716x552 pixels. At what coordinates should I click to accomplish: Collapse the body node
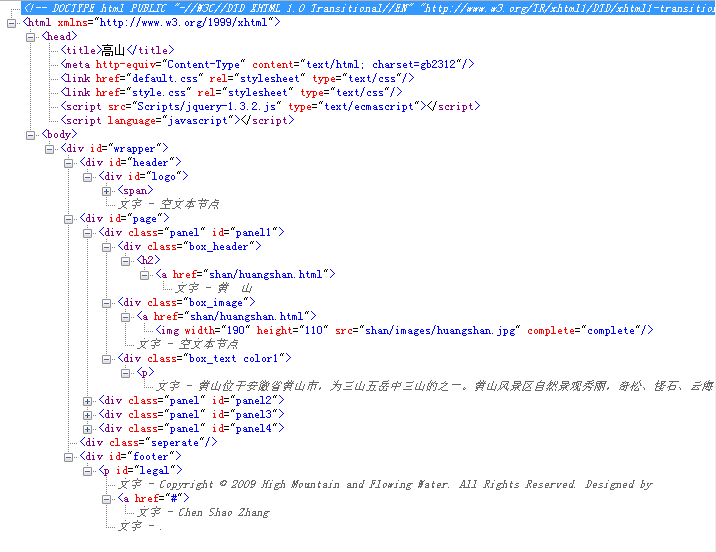[31, 135]
